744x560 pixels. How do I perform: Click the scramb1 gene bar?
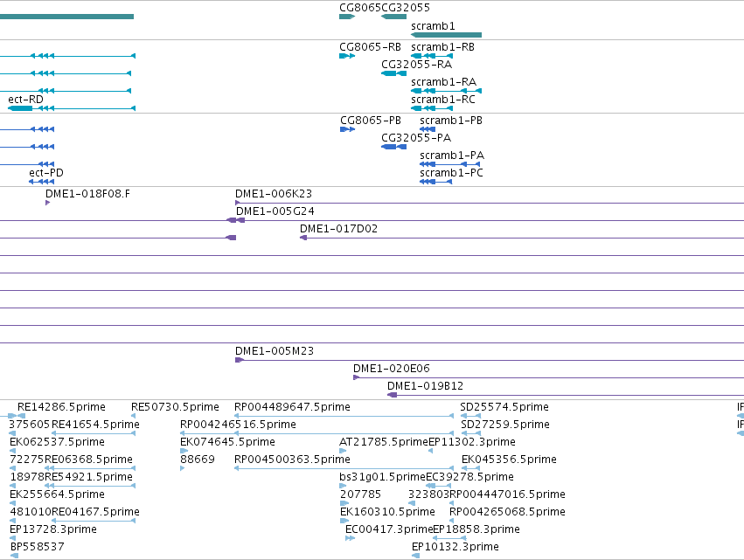click(x=446, y=35)
